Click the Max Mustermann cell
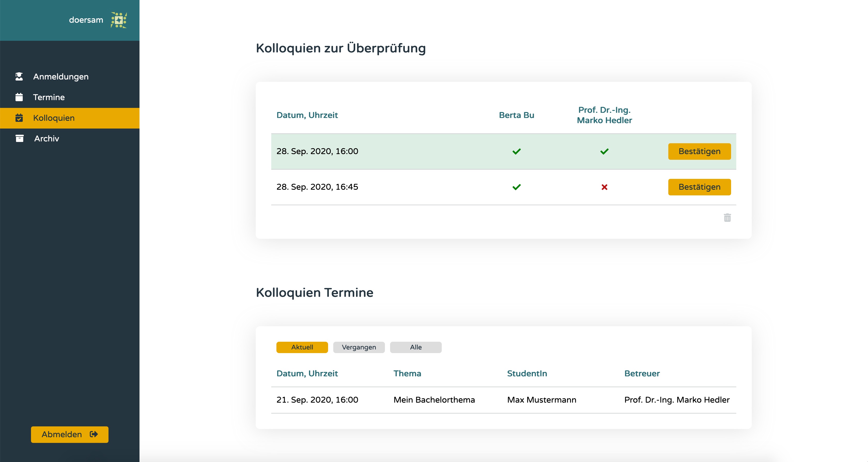Screen dimensions: 868x462 [x=541, y=400]
